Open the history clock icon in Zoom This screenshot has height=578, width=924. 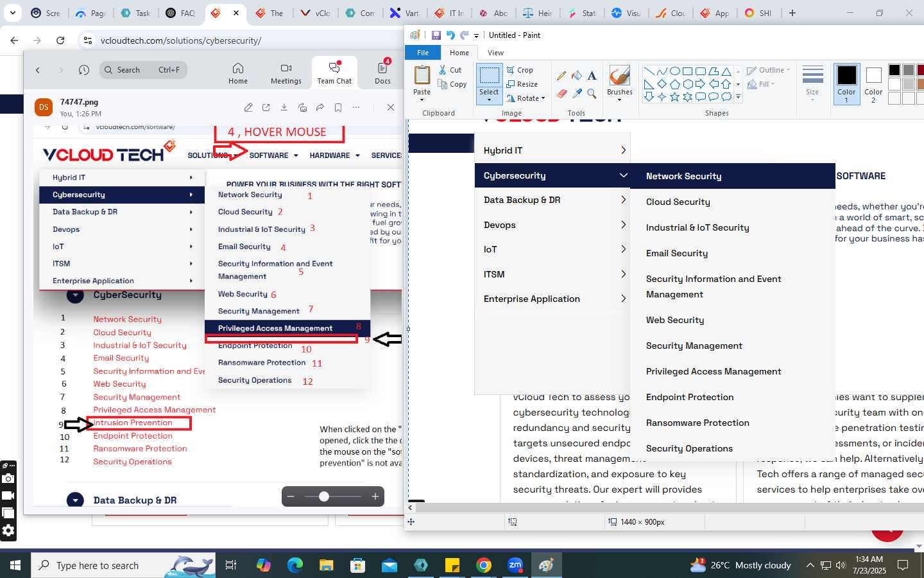click(x=84, y=70)
